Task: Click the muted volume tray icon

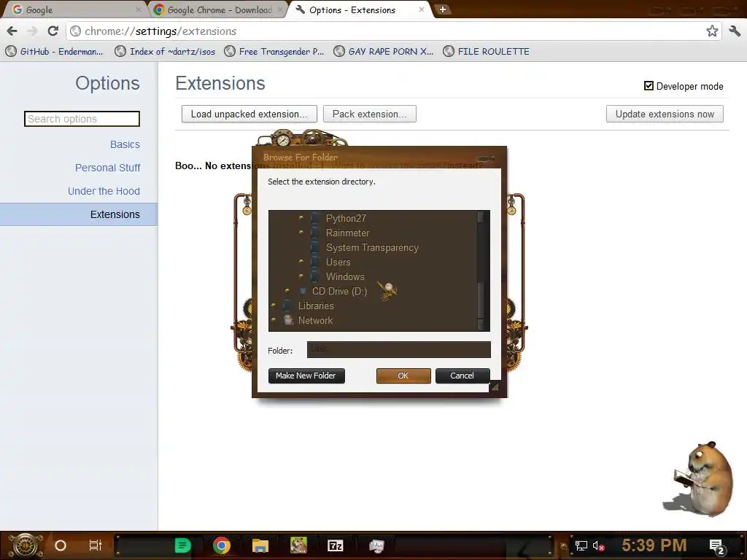Action: (x=598, y=545)
